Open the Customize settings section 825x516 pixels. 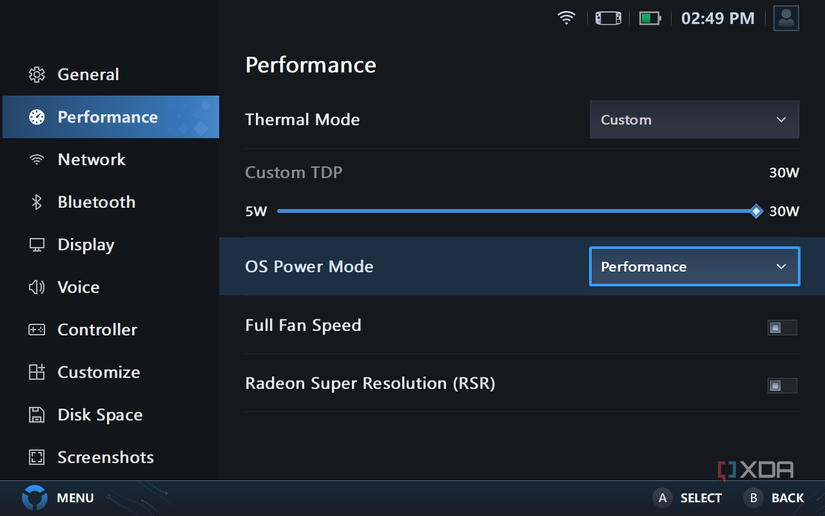(98, 372)
